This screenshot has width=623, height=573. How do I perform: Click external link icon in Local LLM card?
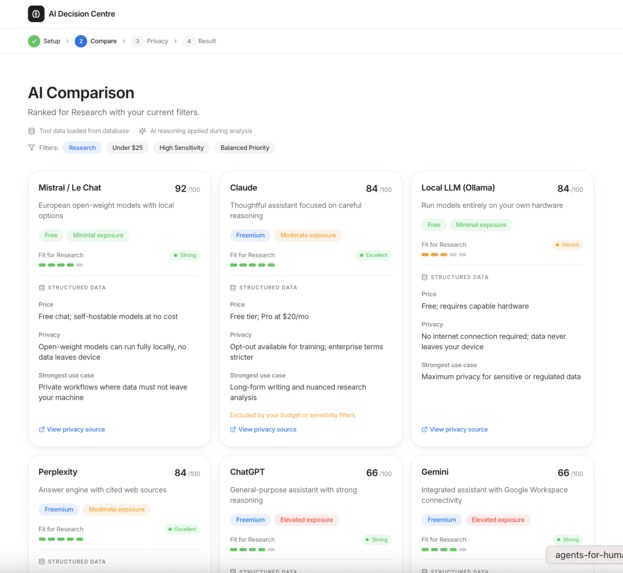tap(424, 430)
